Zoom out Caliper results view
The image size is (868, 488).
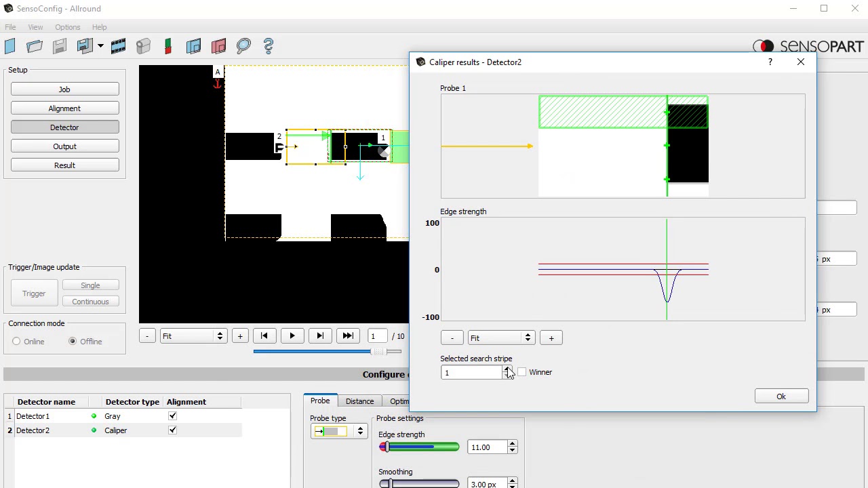[452, 338]
